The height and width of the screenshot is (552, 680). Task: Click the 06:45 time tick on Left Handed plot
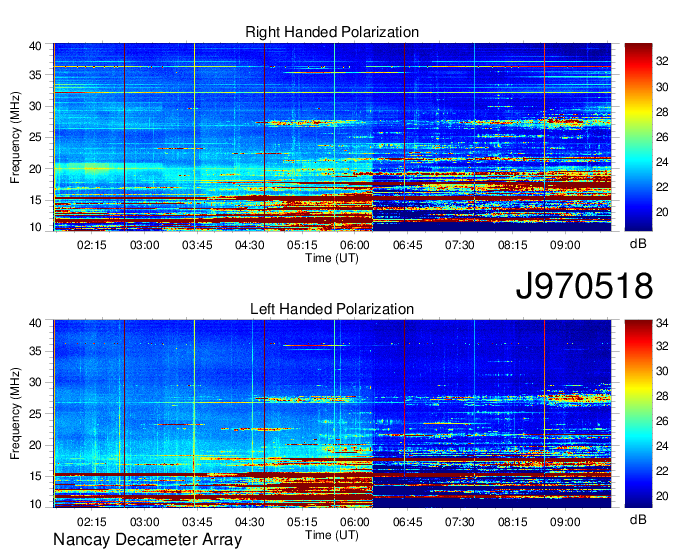pos(407,522)
